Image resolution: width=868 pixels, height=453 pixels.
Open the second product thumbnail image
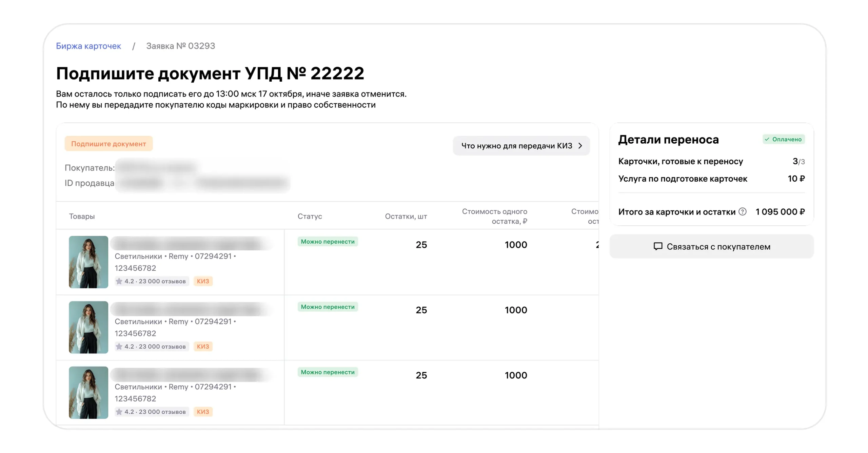click(x=88, y=327)
